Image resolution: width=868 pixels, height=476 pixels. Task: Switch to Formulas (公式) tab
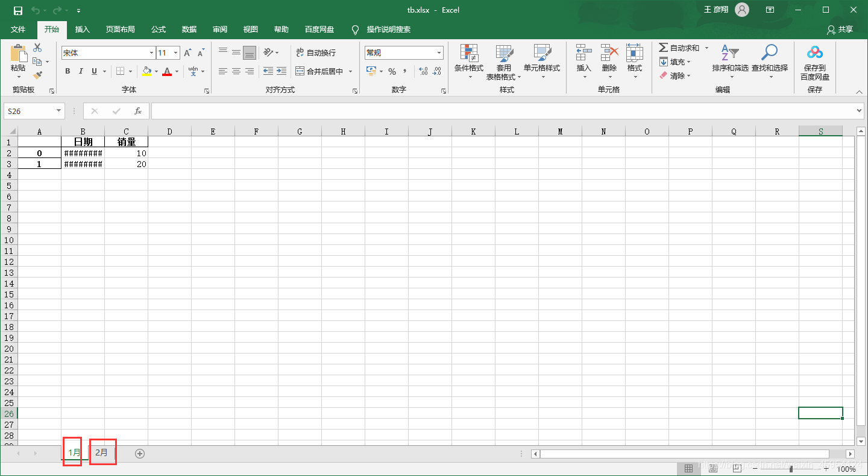159,29
